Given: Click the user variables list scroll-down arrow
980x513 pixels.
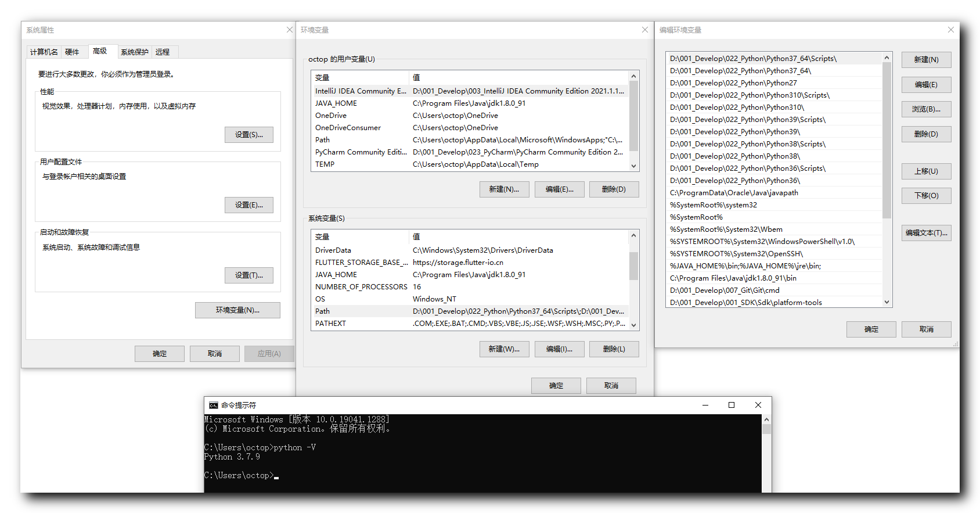Looking at the screenshot, I should coord(634,166).
